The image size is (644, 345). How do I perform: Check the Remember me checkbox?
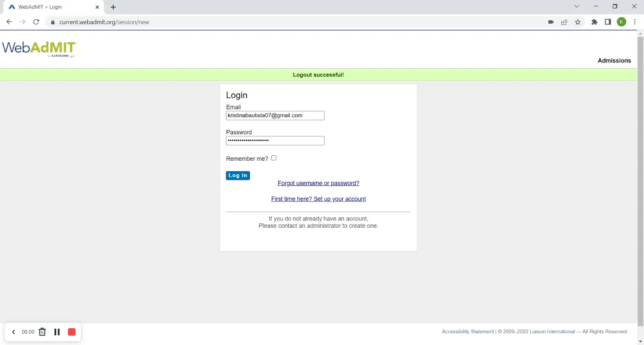point(274,158)
